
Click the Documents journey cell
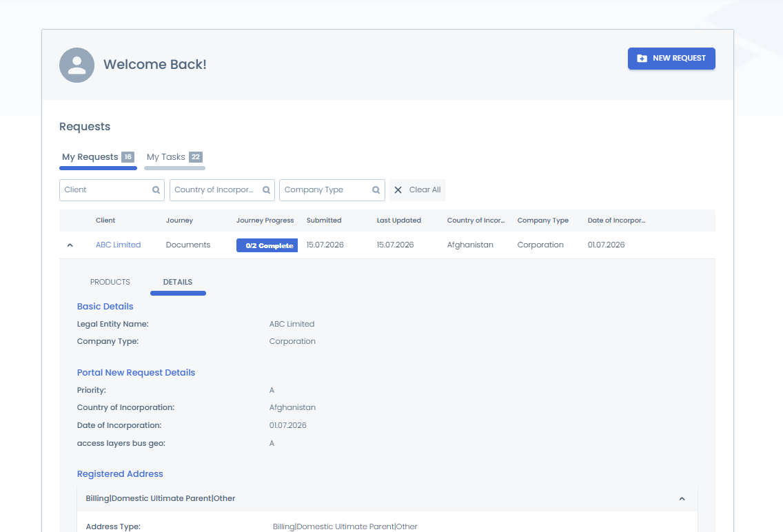188,245
